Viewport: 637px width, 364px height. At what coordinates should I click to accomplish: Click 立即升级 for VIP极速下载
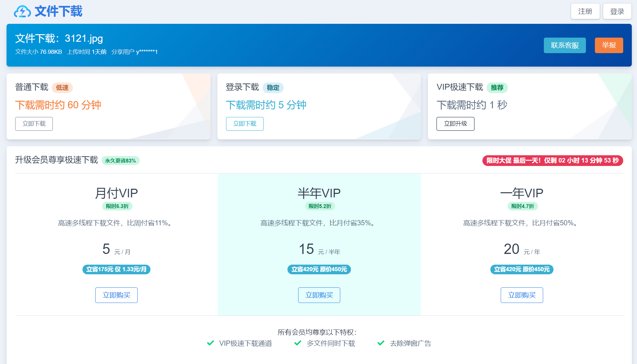point(455,124)
